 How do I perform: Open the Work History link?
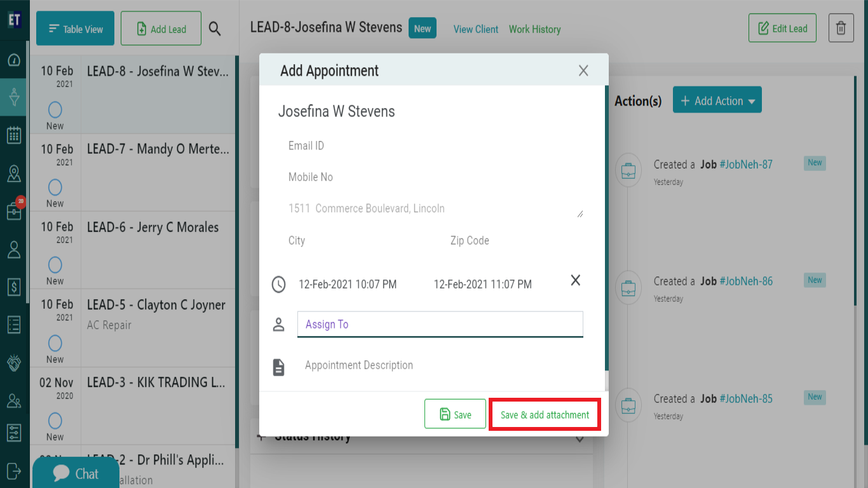tap(535, 29)
